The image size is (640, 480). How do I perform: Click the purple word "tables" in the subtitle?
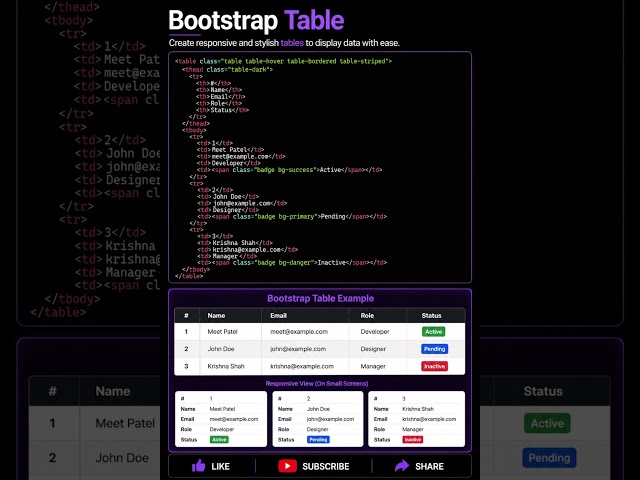(292, 43)
